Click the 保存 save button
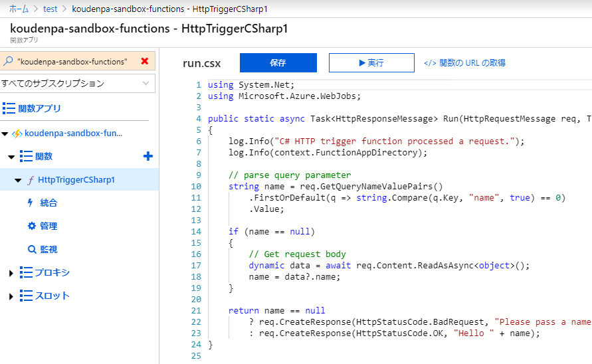The image size is (592, 364). (x=278, y=62)
